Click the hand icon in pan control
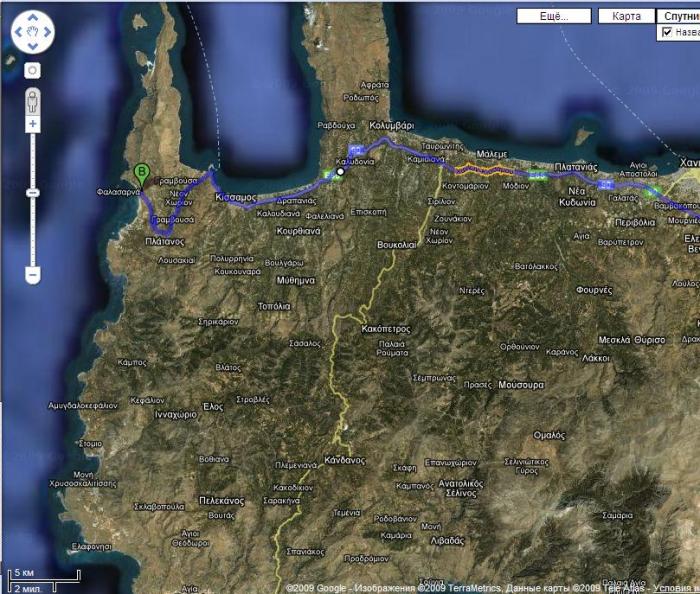This screenshot has width=700, height=594. tap(32, 32)
